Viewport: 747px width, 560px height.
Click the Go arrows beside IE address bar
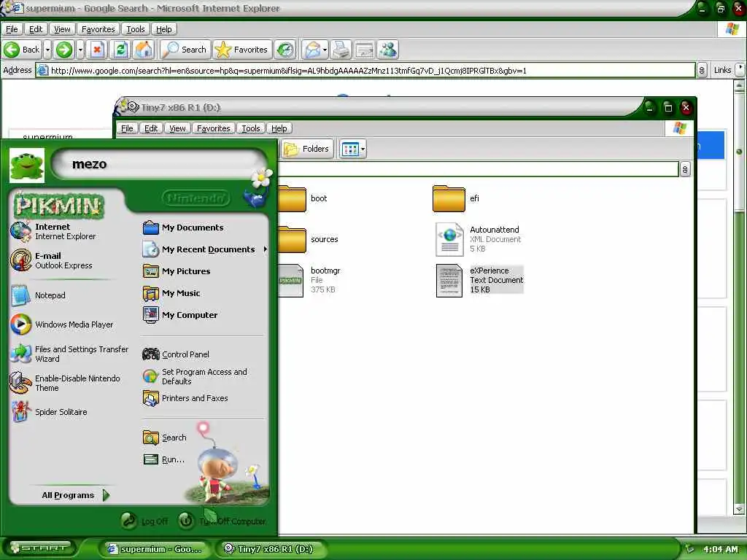click(x=702, y=71)
